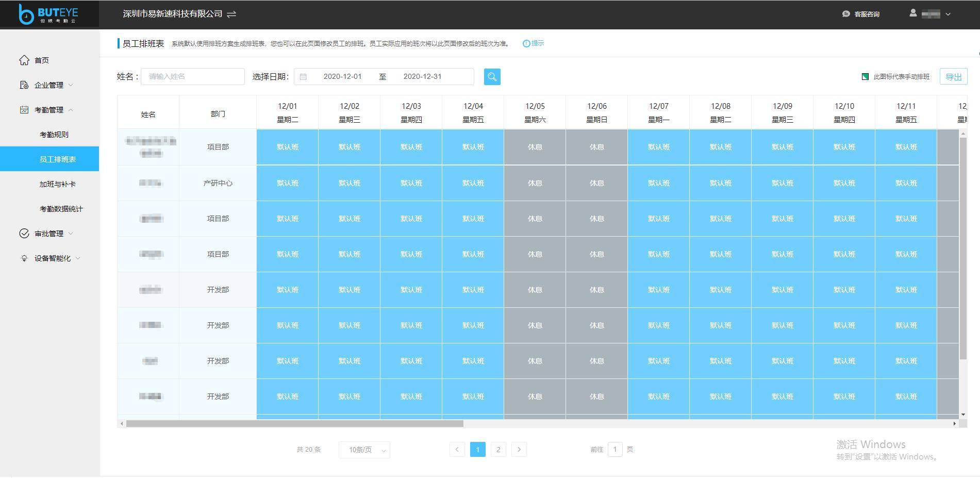Click 客服咨询 link
Viewport: 980px width, 478px height.
click(x=867, y=14)
